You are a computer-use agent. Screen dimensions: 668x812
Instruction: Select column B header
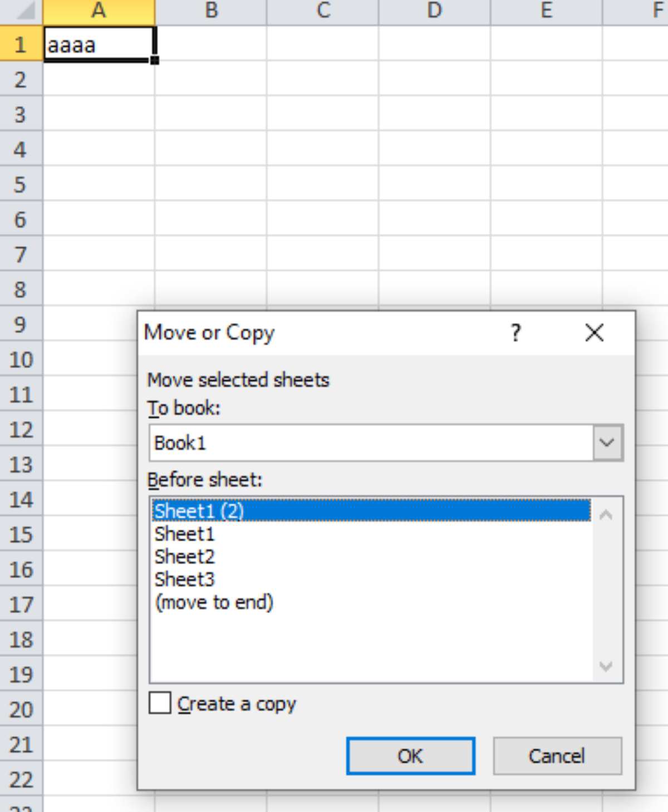pyautogui.click(x=211, y=11)
